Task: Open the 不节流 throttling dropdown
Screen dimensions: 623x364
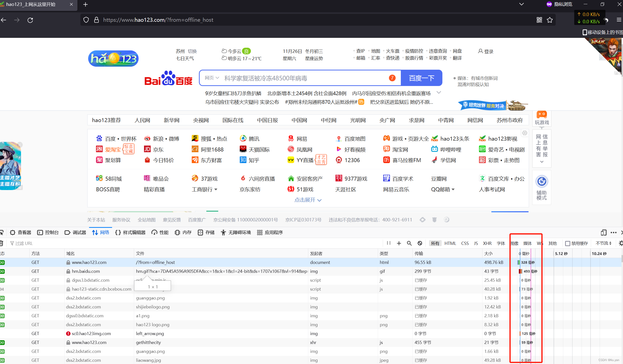Action: tap(603, 243)
